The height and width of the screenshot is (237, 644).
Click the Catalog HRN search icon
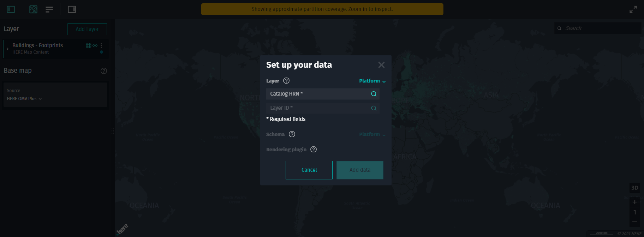coord(374,94)
